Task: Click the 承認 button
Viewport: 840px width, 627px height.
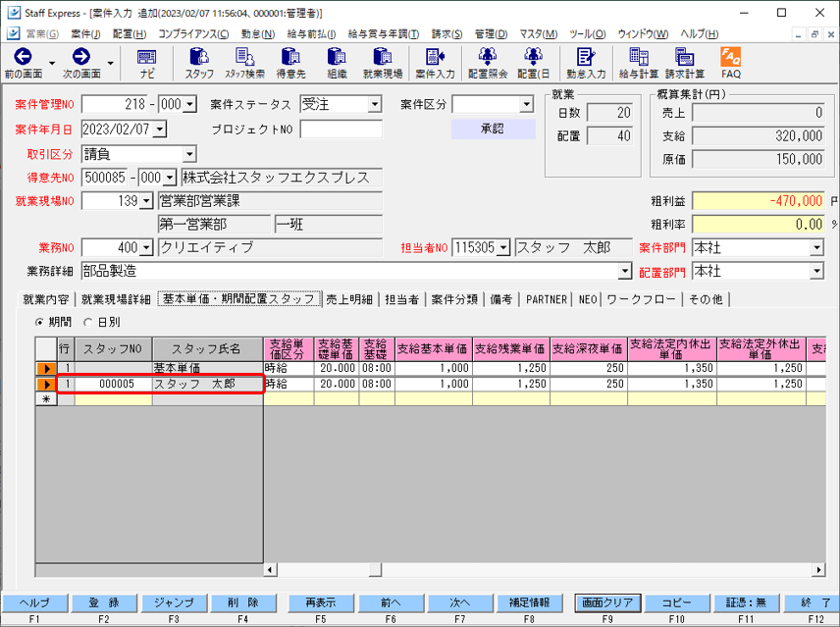Action: tap(493, 130)
